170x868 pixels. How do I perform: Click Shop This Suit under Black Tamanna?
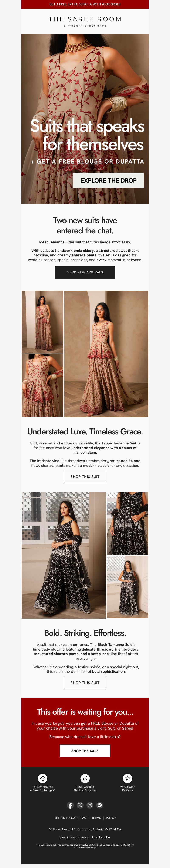coord(85,683)
